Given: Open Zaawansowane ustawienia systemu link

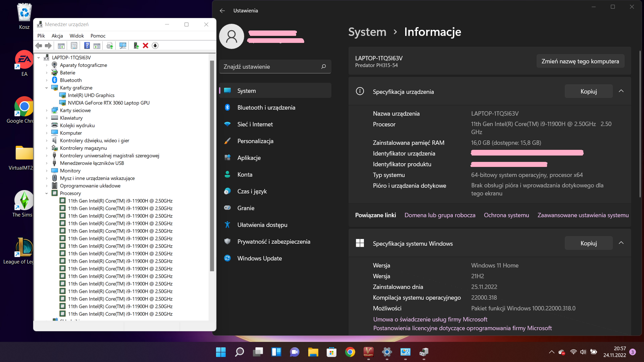Looking at the screenshot, I should (583, 215).
